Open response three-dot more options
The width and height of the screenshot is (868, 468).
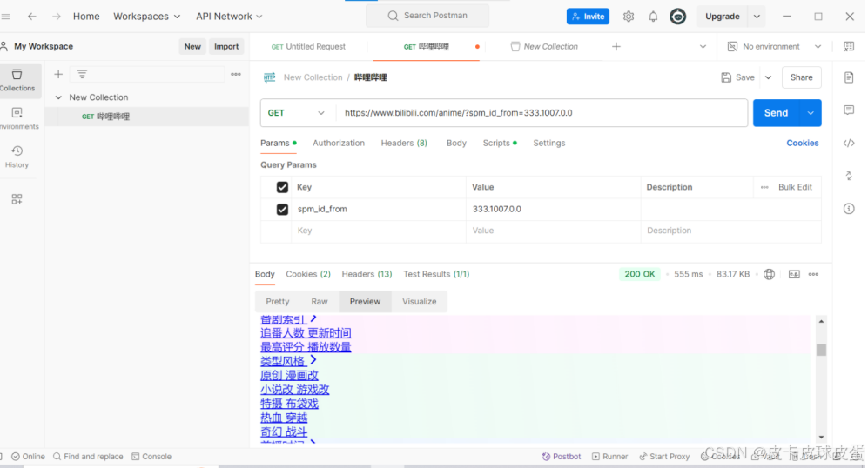813,274
